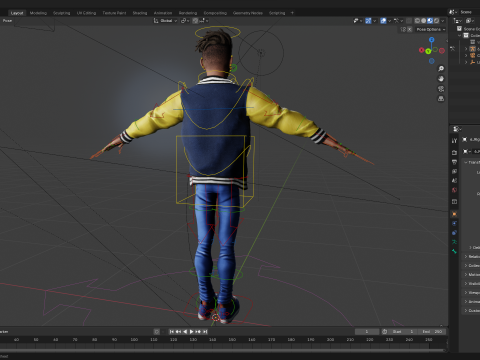Toggle viewport overlays button
The width and height of the screenshot is (480, 360).
tap(383, 21)
